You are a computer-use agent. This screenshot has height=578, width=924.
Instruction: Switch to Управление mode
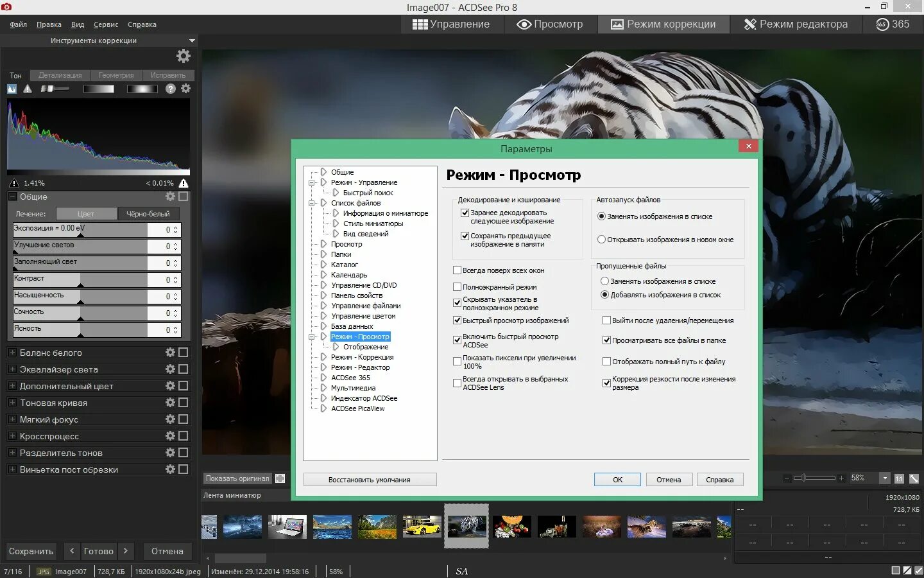coord(451,24)
